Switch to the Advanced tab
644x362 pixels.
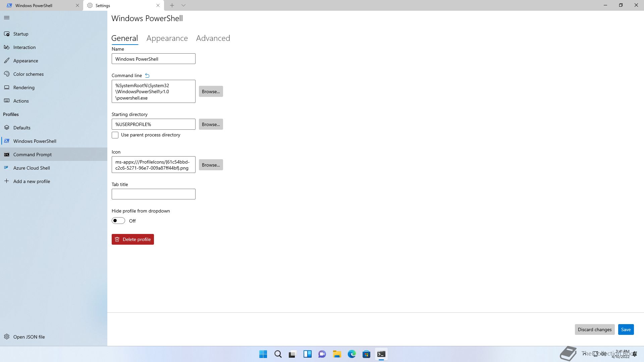point(213,38)
